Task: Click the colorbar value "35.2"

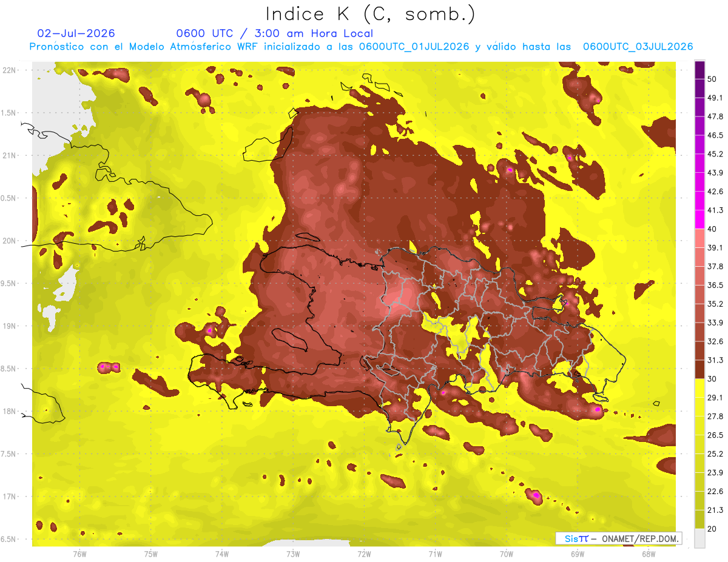Action: click(715, 304)
